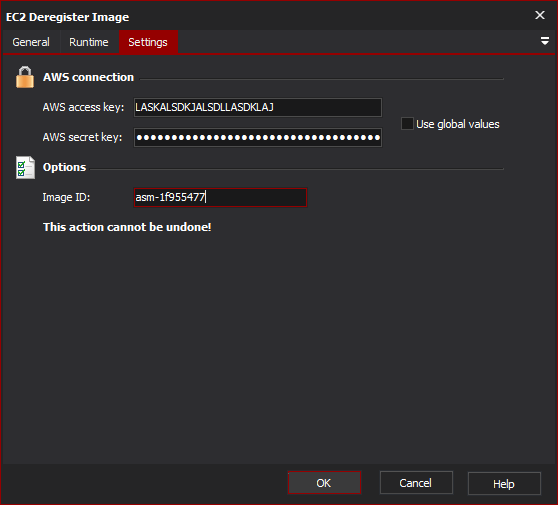Click the 'This action cannot be undone!' warning
Screen dimensions: 558x505
(x=127, y=227)
